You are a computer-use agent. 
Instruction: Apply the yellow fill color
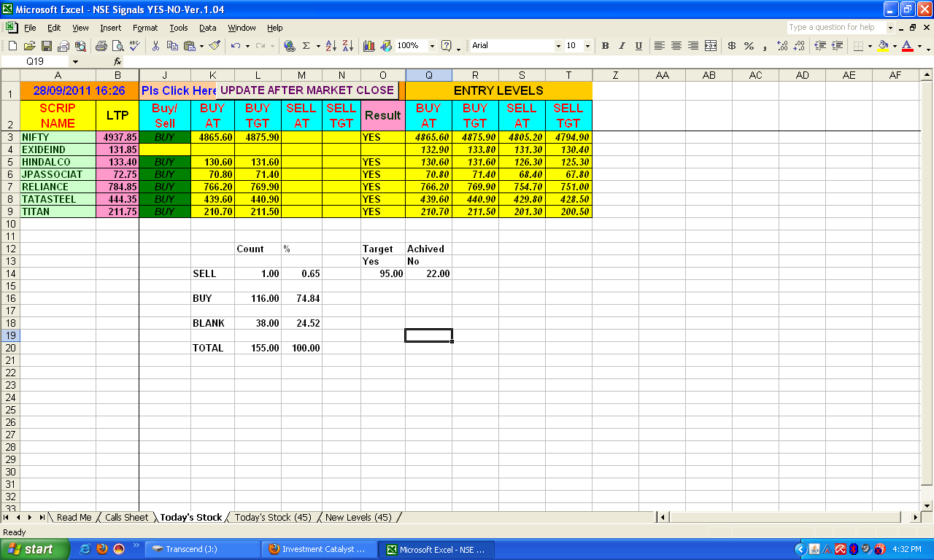coord(883,46)
